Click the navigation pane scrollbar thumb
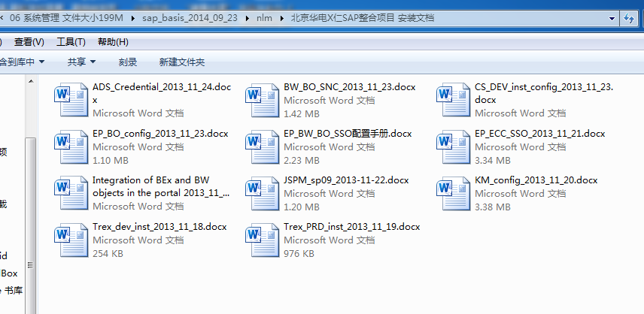This screenshot has width=644, height=314. pos(31,225)
